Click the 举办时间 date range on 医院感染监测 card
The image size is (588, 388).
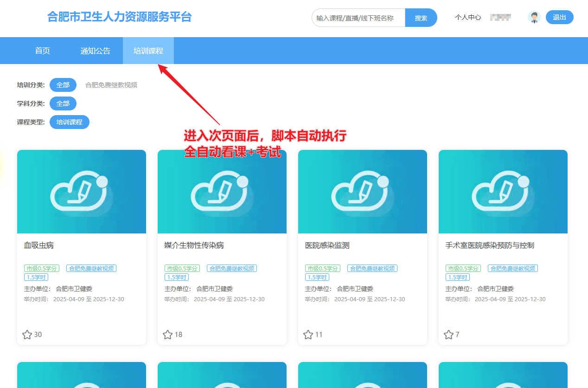pyautogui.click(x=369, y=299)
